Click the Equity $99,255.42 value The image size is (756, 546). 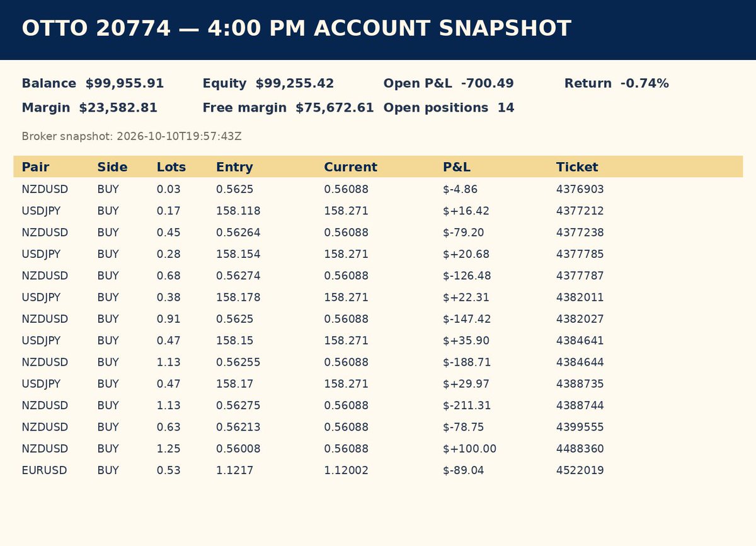point(268,83)
